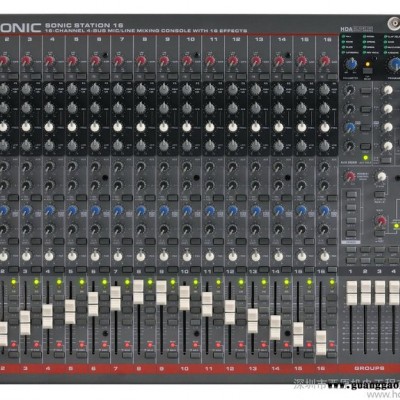Screen dimensions: 400x400
Task: Click channel 5's white EQ knob in black section
Action: (x=72, y=127)
